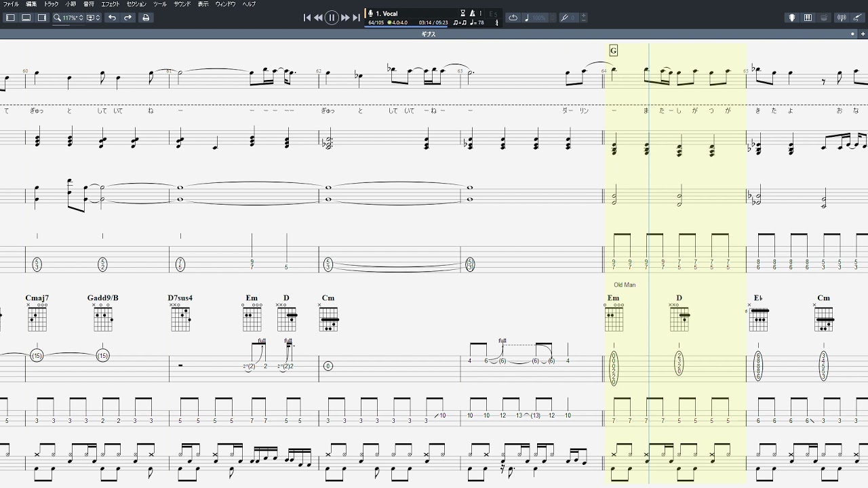Image resolution: width=868 pixels, height=488 pixels.
Task: Open the screen display mode dropdown
Action: pos(94,18)
